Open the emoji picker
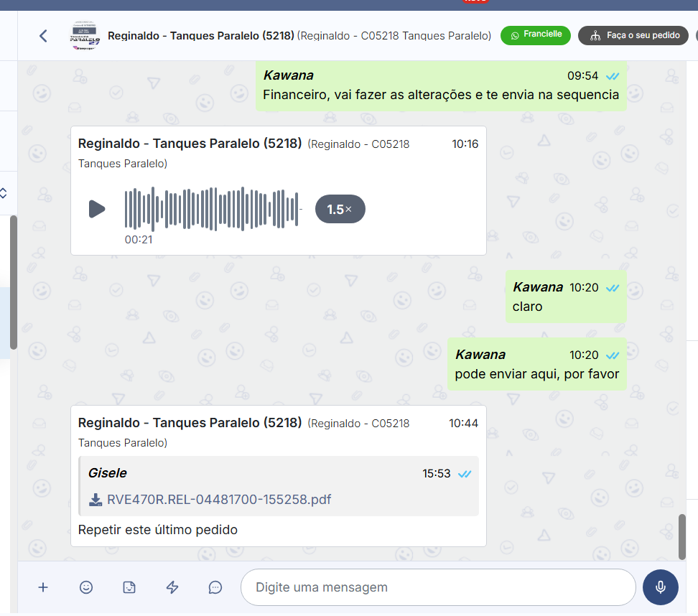Screen dimensions: 698x616 point(86,587)
